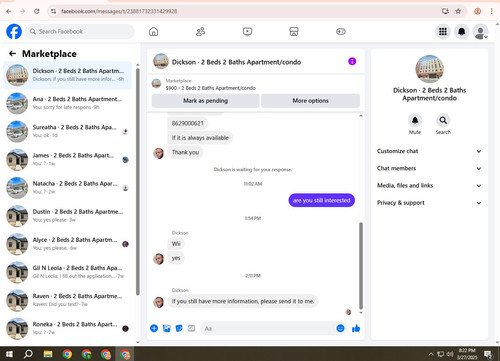This screenshot has width=500, height=361.
Task: Click large listing thumbnail in right panel
Action: pos(429,69)
